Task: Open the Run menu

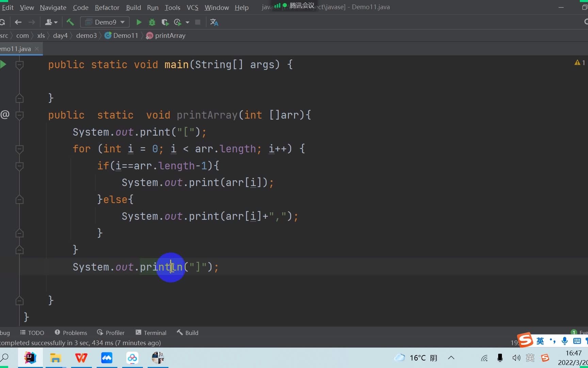Action: [x=153, y=7]
